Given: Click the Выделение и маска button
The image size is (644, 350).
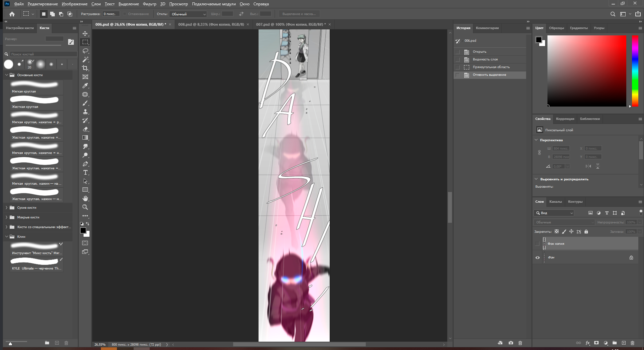Looking at the screenshot, I should (x=299, y=14).
